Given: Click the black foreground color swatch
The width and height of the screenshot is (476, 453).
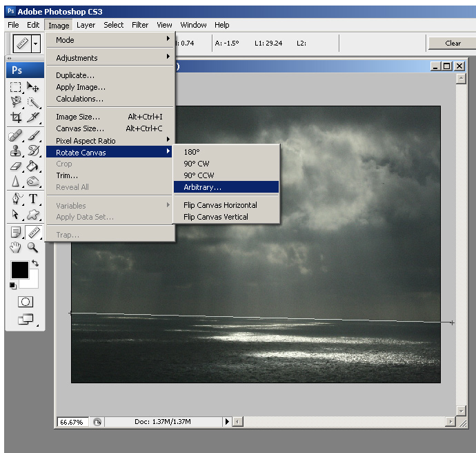Looking at the screenshot, I should (x=19, y=269).
